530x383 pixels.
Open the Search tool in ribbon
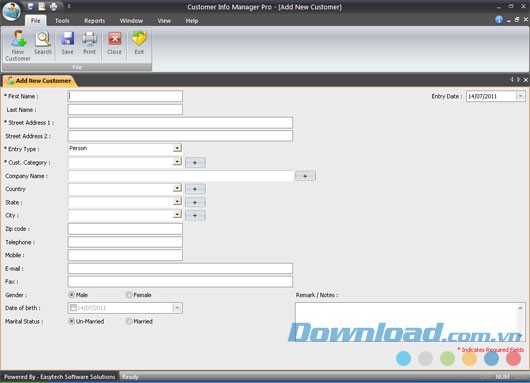click(x=43, y=43)
